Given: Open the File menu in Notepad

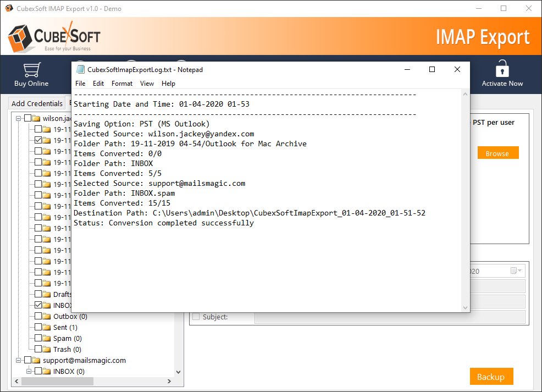Looking at the screenshot, I should pos(80,84).
